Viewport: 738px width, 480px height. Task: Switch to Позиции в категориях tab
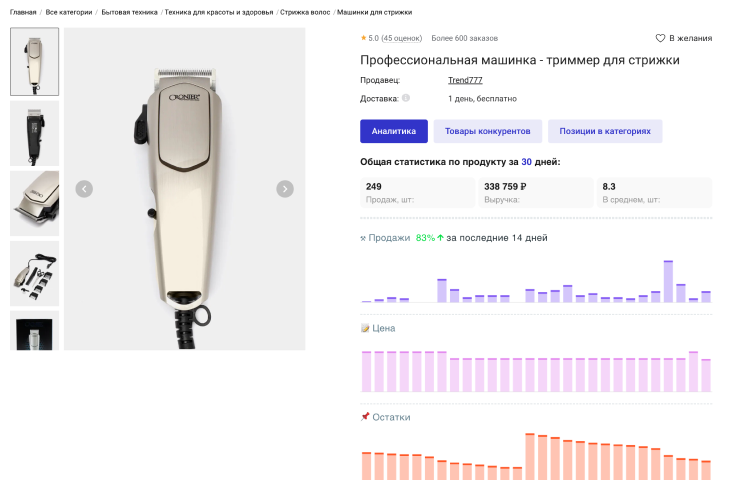click(x=605, y=131)
